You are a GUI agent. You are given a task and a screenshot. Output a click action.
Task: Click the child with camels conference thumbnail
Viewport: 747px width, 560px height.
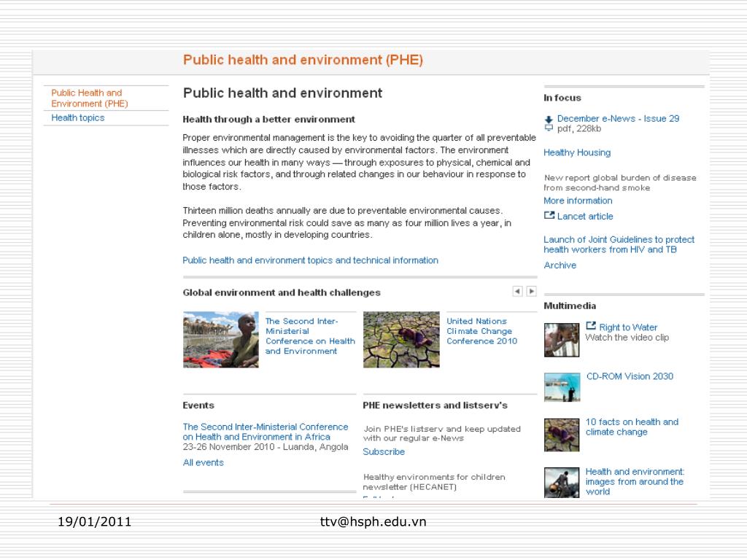[x=220, y=340]
